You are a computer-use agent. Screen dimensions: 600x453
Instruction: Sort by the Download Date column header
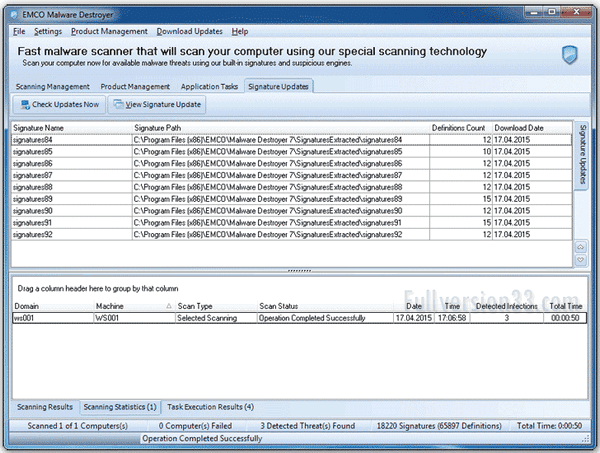click(532, 128)
